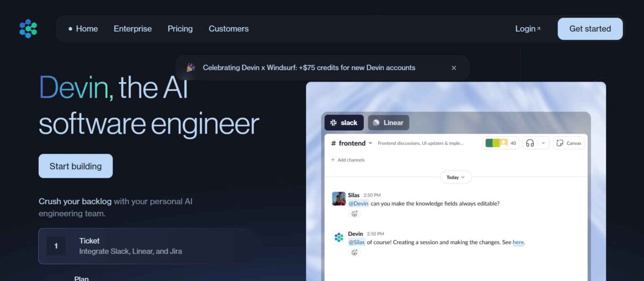Open the Canvas in the frontend channel
Viewport: 644px width, 281px height.
tap(569, 143)
